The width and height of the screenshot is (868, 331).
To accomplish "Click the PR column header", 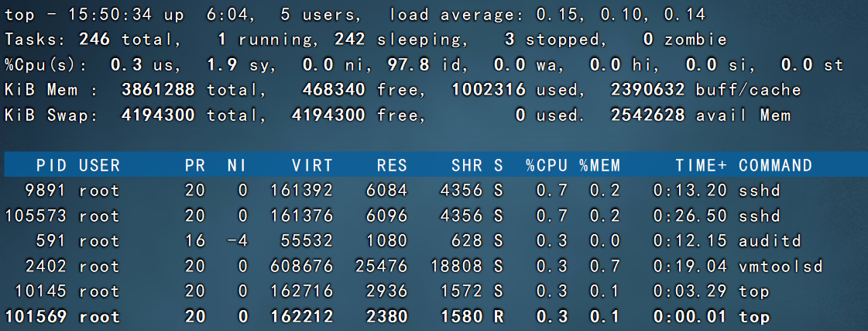I will click(x=194, y=164).
